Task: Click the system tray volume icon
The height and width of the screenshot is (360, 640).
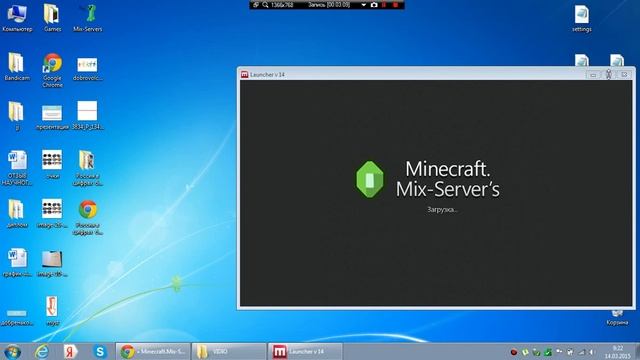Action: [x=591, y=352]
